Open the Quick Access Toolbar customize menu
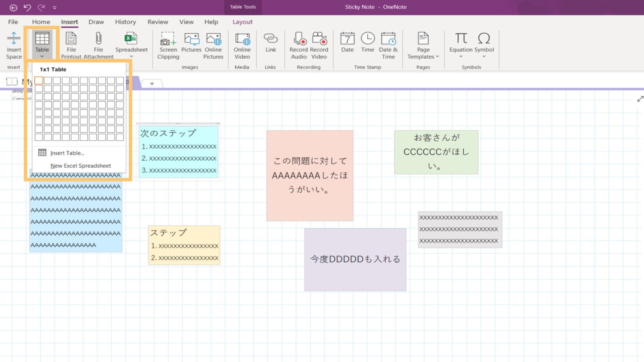Image resolution: width=644 pixels, height=362 pixels. pos(55,7)
